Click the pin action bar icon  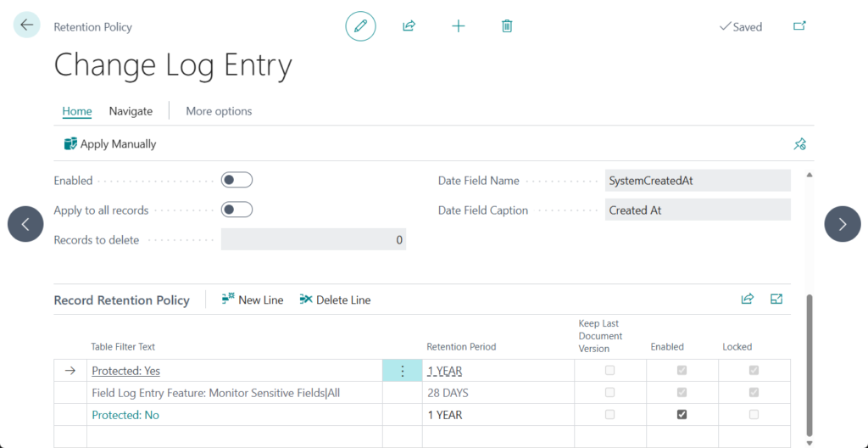click(x=799, y=144)
